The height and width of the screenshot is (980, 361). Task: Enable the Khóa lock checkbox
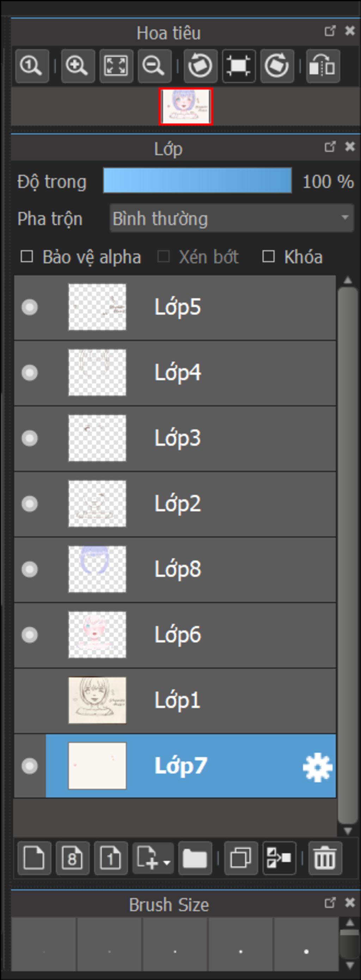(x=269, y=256)
